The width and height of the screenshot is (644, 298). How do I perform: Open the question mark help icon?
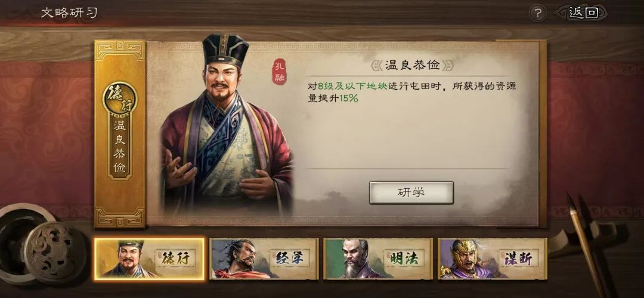537,13
